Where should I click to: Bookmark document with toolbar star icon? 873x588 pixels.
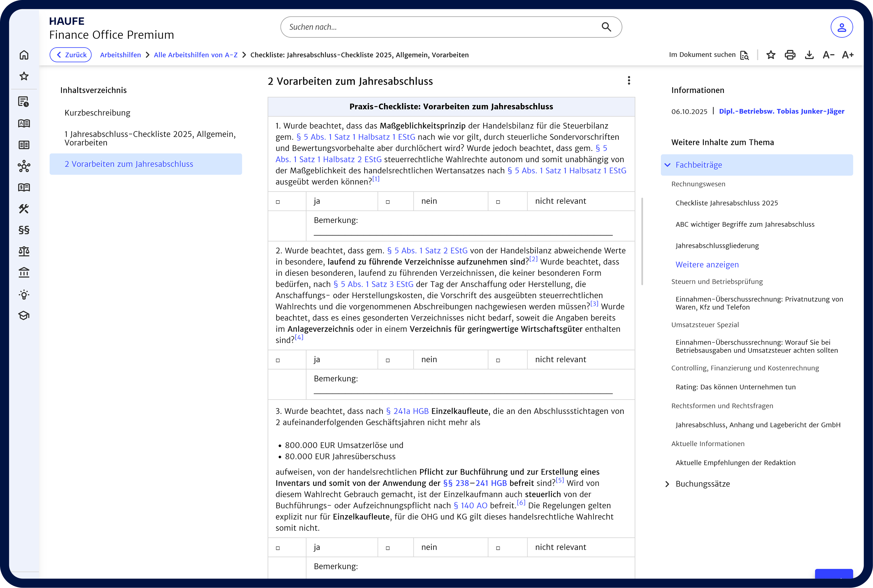771,55
